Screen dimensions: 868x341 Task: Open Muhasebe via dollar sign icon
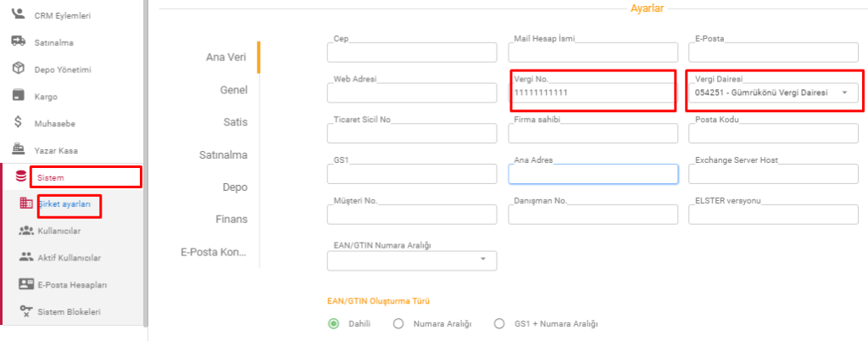pos(19,122)
